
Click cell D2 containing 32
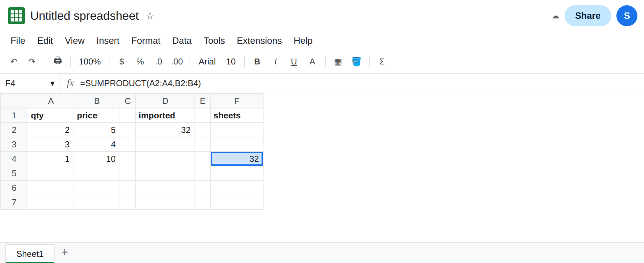[165, 130]
